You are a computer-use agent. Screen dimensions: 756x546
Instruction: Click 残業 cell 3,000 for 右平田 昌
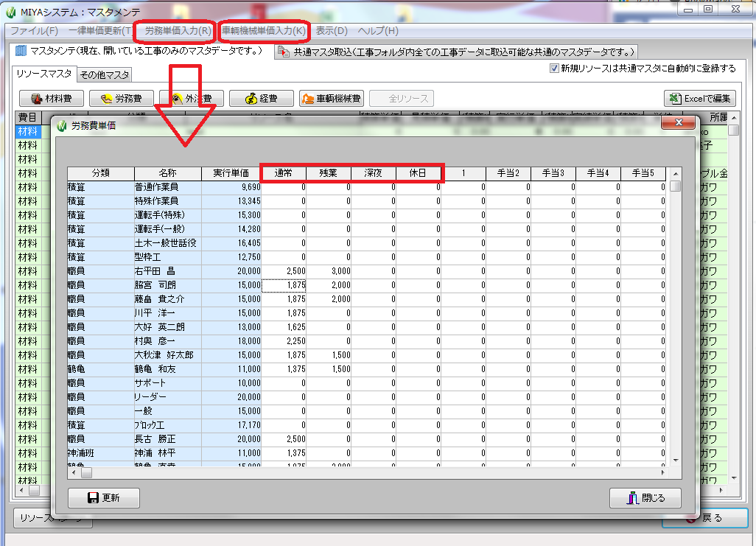pyautogui.click(x=329, y=271)
